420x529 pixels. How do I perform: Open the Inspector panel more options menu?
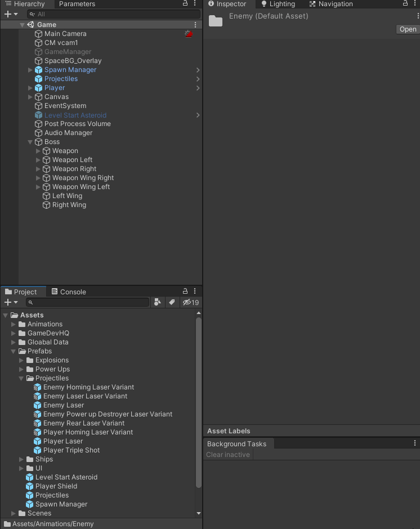coord(415,3)
